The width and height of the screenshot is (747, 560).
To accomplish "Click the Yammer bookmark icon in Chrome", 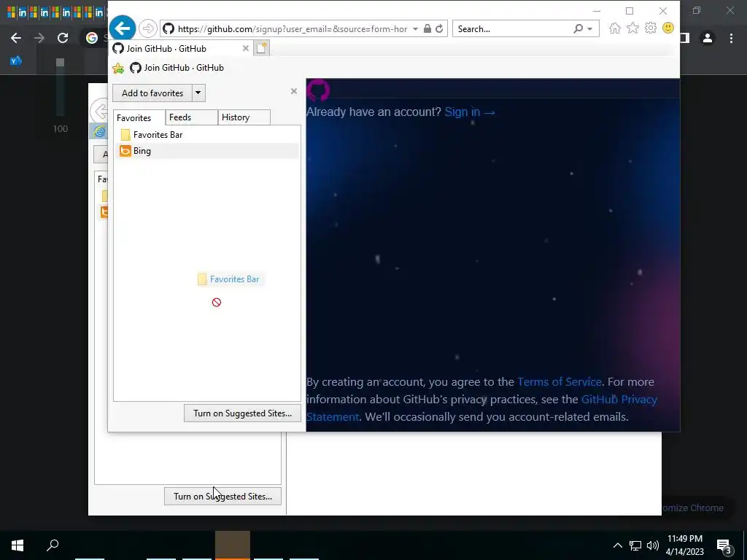I will [16, 61].
